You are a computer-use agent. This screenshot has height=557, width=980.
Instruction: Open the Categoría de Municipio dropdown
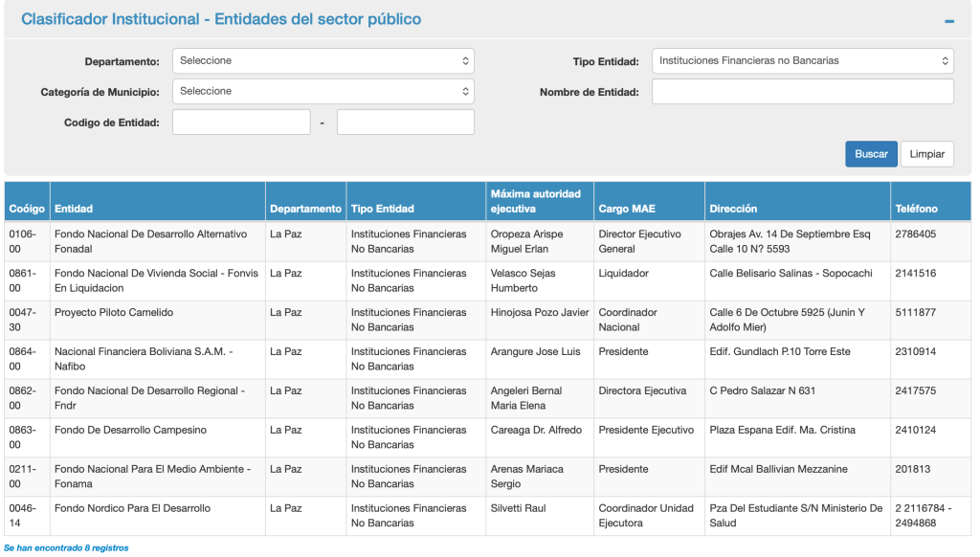point(323,92)
